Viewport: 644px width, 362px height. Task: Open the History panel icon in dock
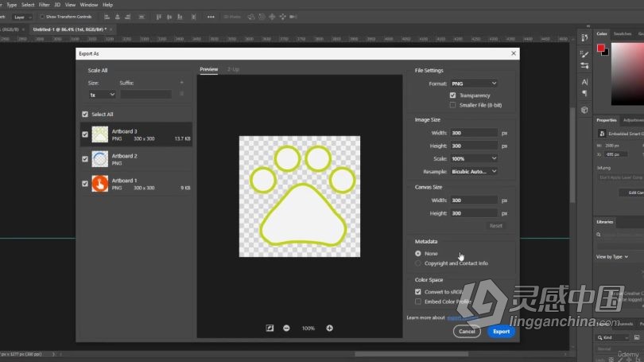click(x=584, y=38)
